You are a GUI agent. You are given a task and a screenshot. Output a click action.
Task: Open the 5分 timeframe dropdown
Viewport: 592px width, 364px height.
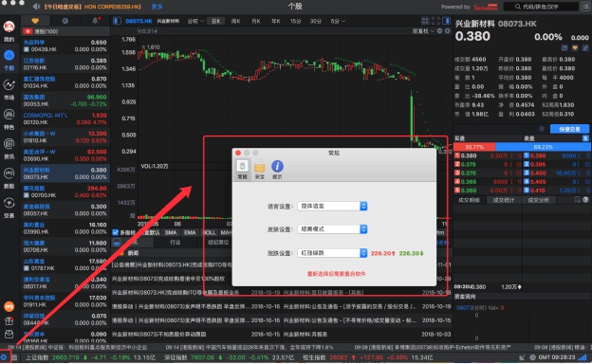click(338, 21)
